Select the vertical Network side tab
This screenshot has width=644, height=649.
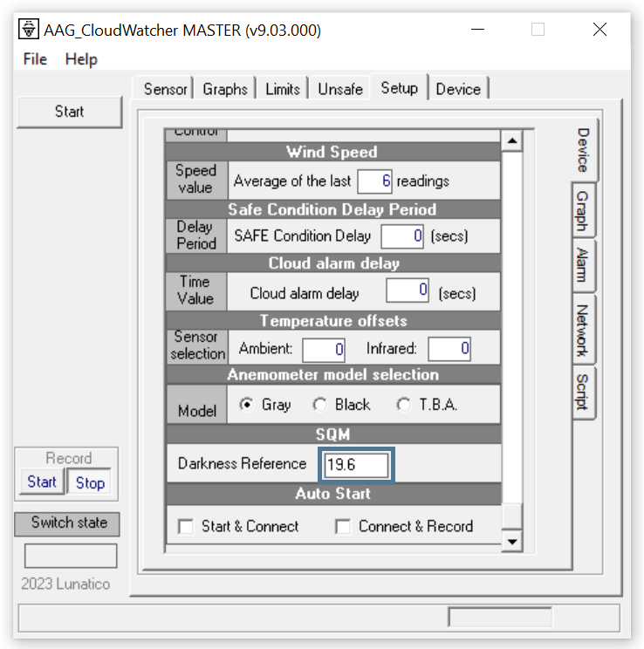[x=583, y=331]
